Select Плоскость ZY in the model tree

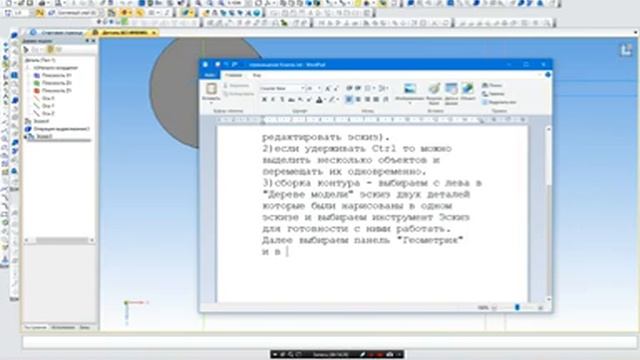[x=53, y=91]
